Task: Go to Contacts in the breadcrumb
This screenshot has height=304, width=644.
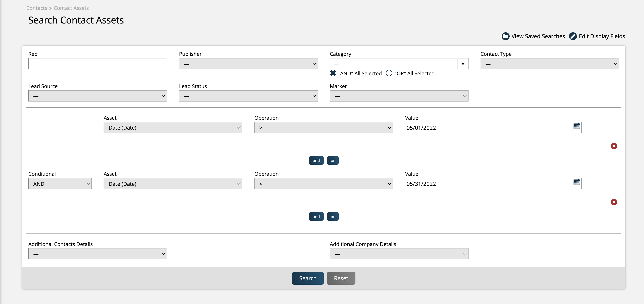Action: tap(37, 8)
